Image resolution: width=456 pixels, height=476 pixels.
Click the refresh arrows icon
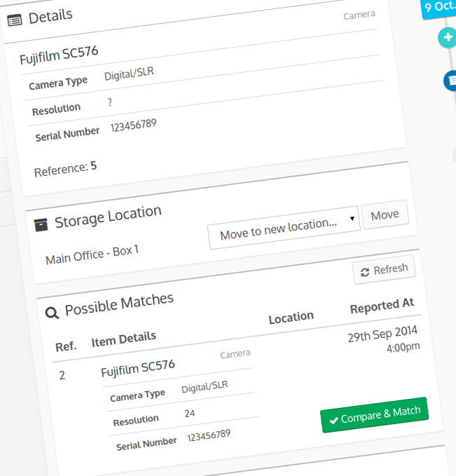365,272
